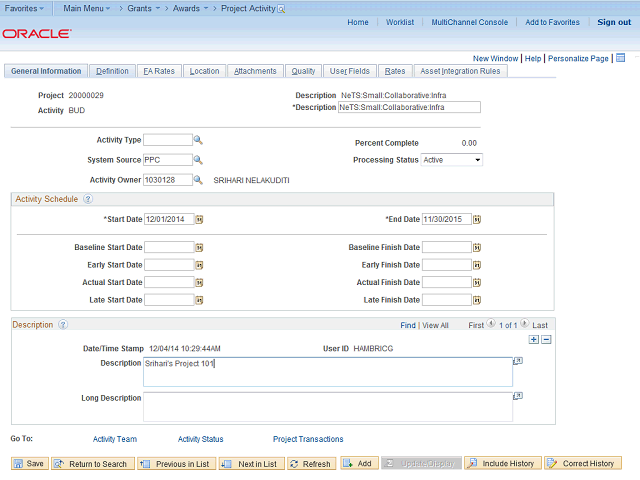Open the Project Transactions link
This screenshot has width=640, height=480.
pos(308,439)
